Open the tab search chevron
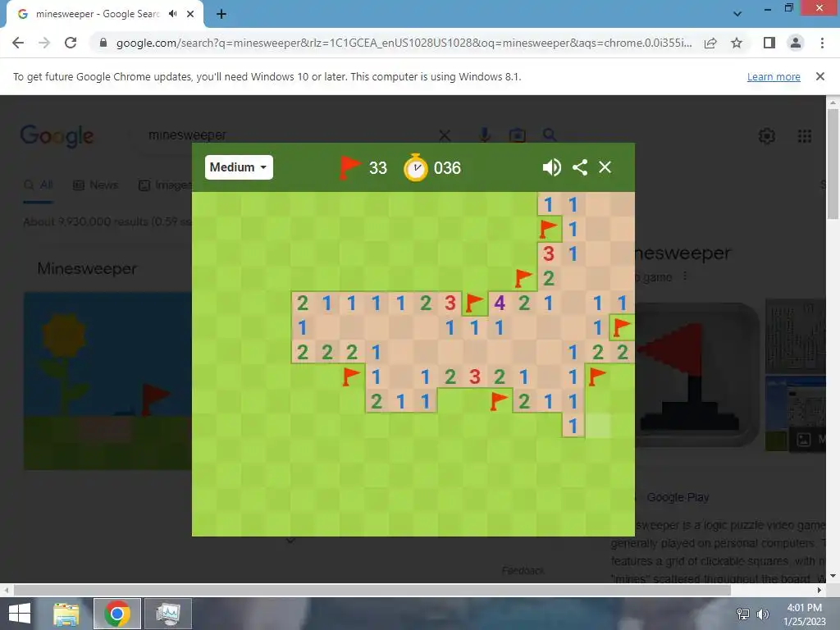 [x=737, y=14]
